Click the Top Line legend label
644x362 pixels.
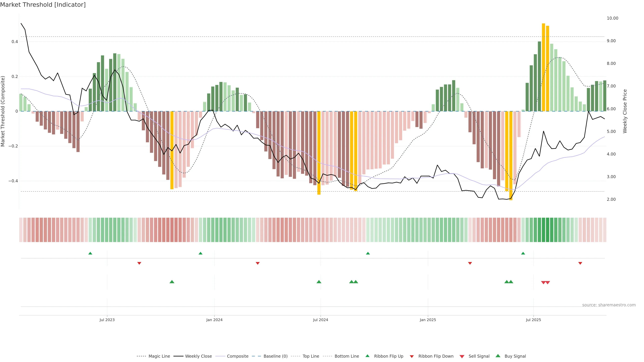311,356
